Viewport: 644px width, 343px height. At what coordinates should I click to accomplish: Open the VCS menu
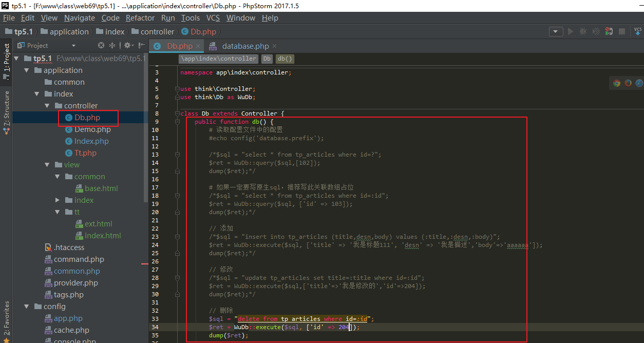click(213, 18)
